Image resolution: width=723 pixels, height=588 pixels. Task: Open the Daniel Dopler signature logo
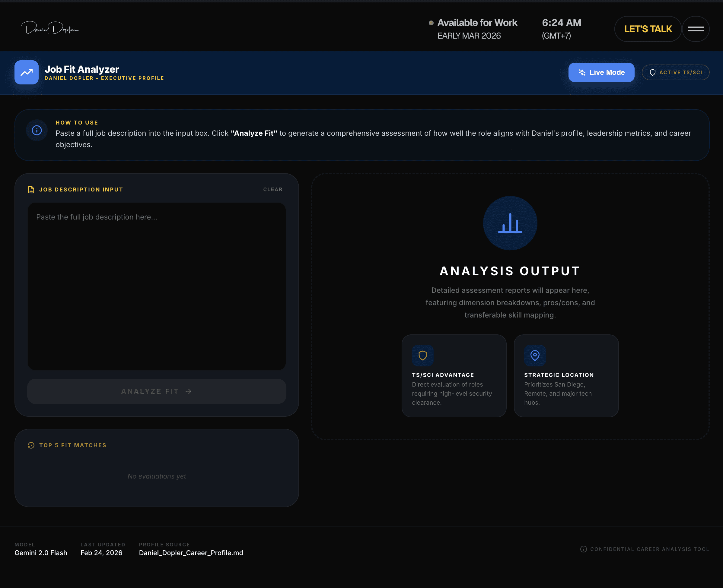click(x=50, y=28)
